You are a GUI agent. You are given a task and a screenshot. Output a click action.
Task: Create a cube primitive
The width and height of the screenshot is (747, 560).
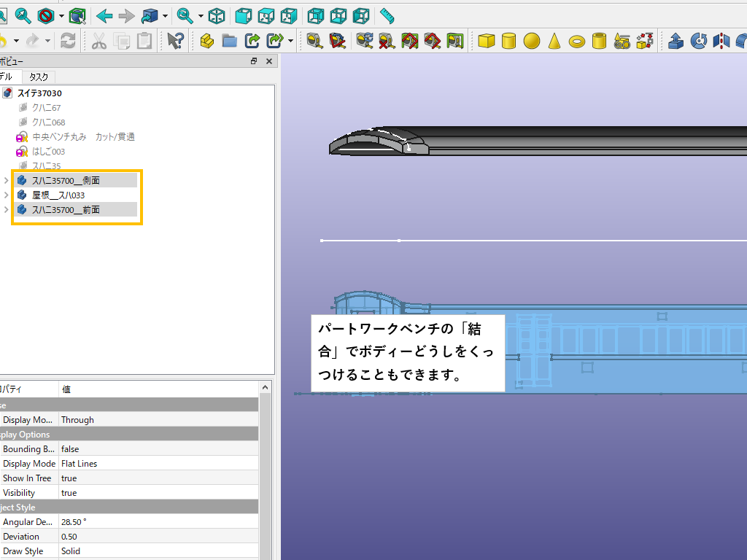tap(487, 41)
